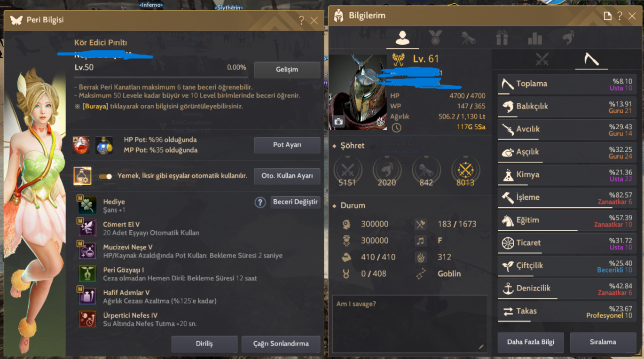Click the [Buraya] rate information link
The image size is (644, 359).
(x=95, y=106)
